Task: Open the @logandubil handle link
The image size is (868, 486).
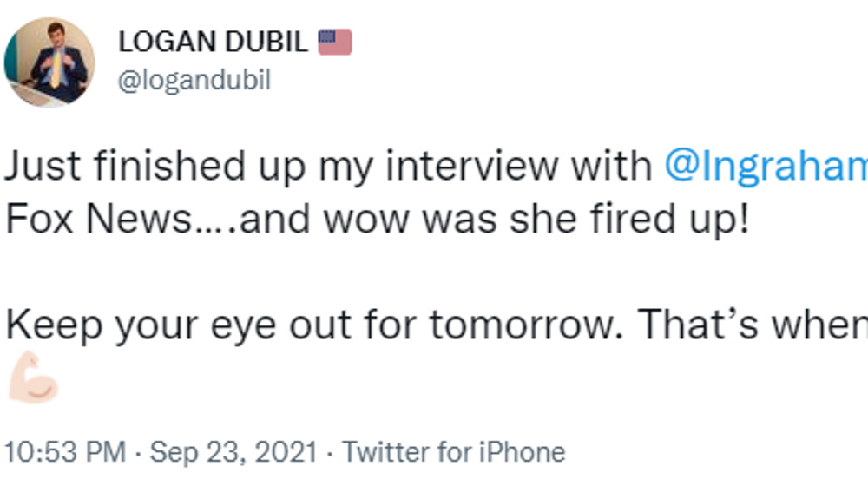Action: [x=194, y=81]
